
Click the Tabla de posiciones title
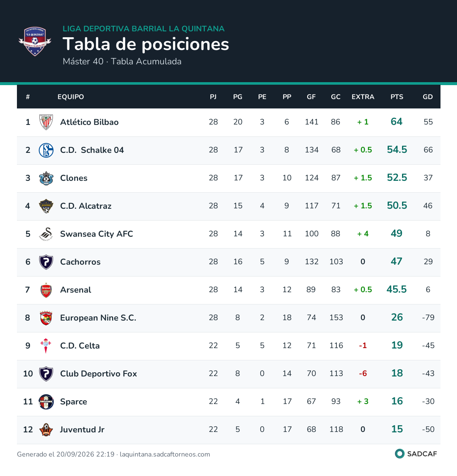tap(146, 44)
